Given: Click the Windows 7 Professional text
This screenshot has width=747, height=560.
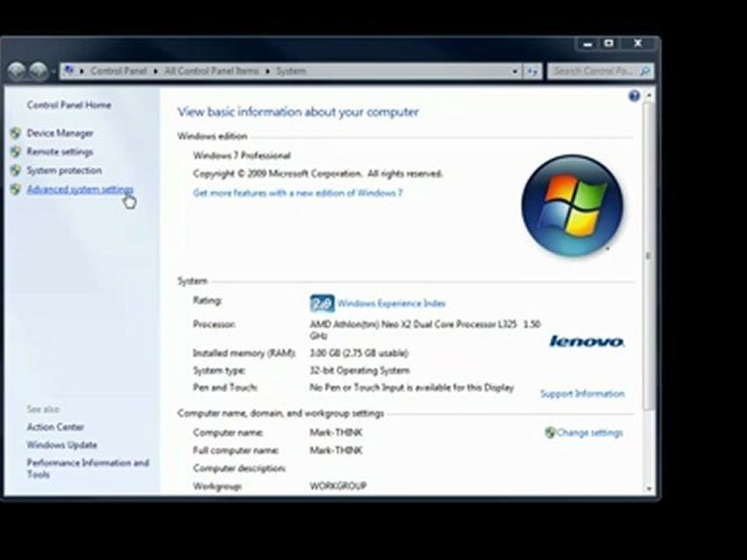Looking at the screenshot, I should [x=241, y=156].
